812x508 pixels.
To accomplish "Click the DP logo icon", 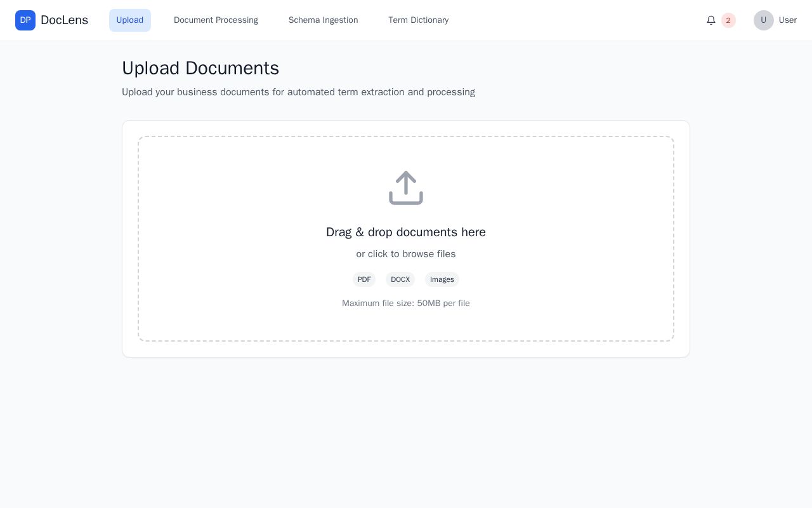I will click(25, 20).
